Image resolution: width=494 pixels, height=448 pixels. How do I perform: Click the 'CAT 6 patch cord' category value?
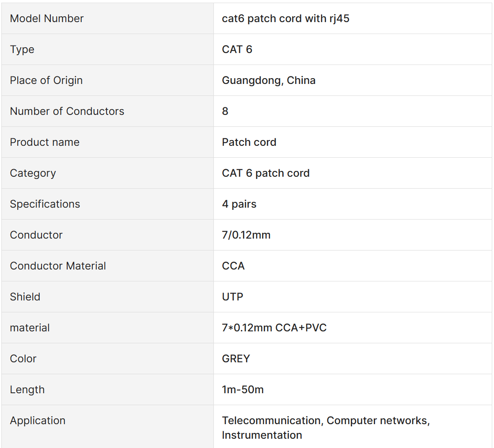click(266, 173)
